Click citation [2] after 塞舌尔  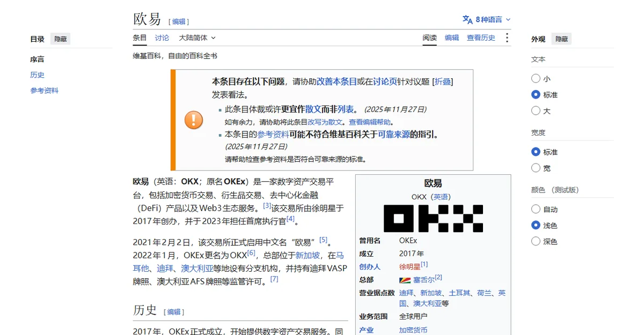click(x=438, y=277)
